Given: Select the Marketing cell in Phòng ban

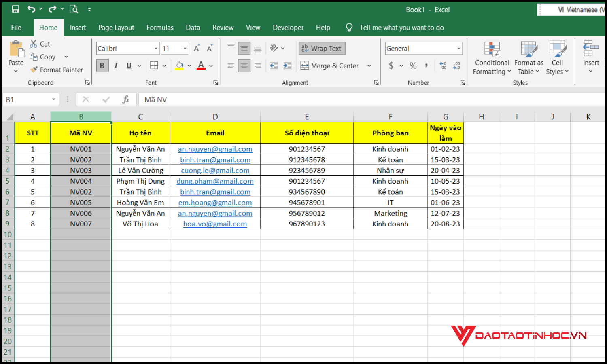Looking at the screenshot, I should (x=391, y=213).
